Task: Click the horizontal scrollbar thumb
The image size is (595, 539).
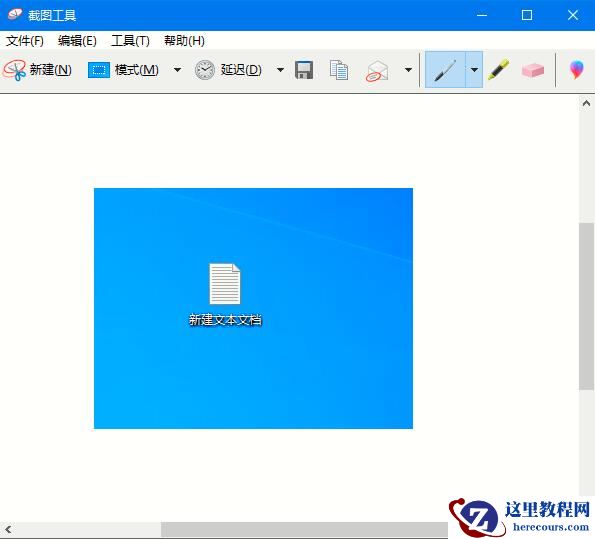Action: click(305, 529)
